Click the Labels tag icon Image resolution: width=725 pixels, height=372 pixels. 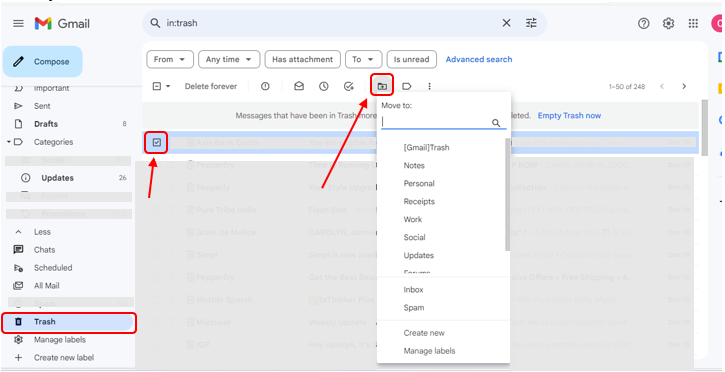[x=406, y=86]
